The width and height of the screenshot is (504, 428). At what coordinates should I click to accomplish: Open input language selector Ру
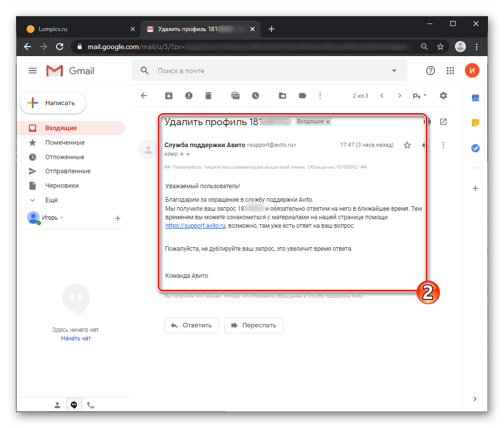[419, 96]
